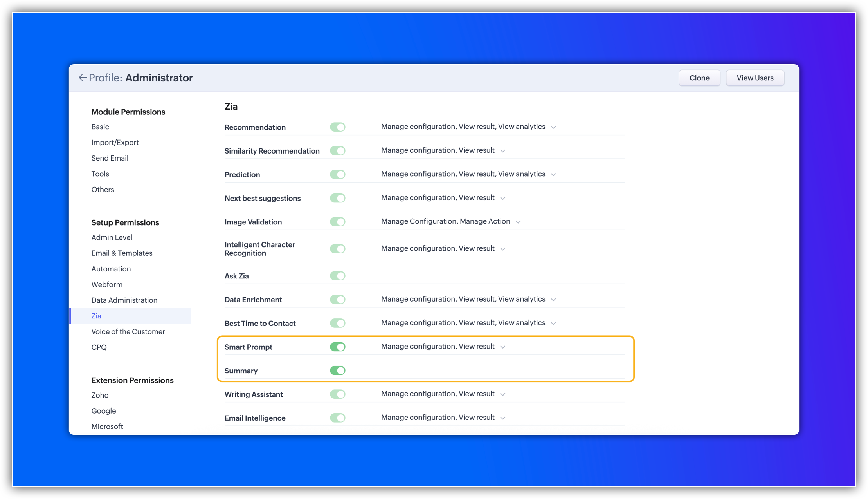The width and height of the screenshot is (868, 499).
Task: Expand Image Validation permissions dropdown
Action: tap(518, 222)
